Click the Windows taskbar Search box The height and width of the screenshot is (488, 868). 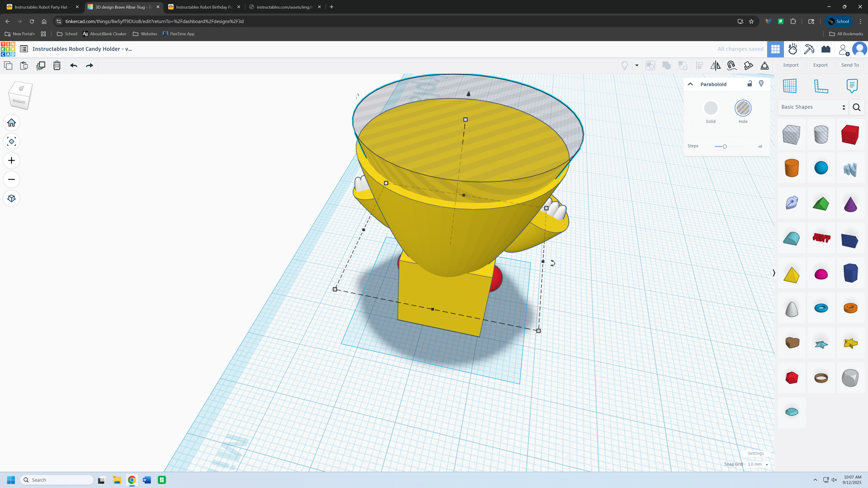point(57,480)
